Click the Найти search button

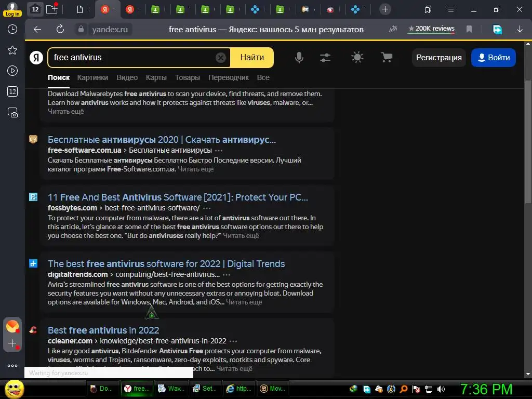click(252, 58)
